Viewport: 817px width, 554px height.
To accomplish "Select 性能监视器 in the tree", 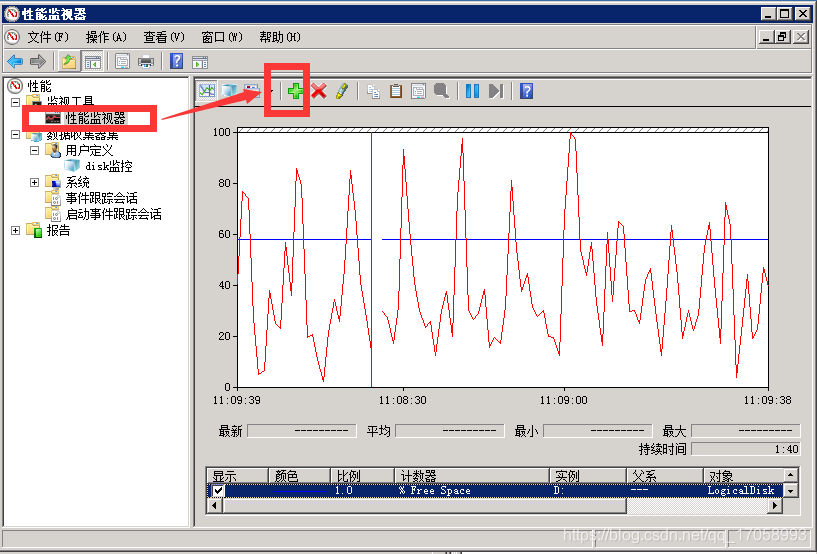I will (x=95, y=118).
